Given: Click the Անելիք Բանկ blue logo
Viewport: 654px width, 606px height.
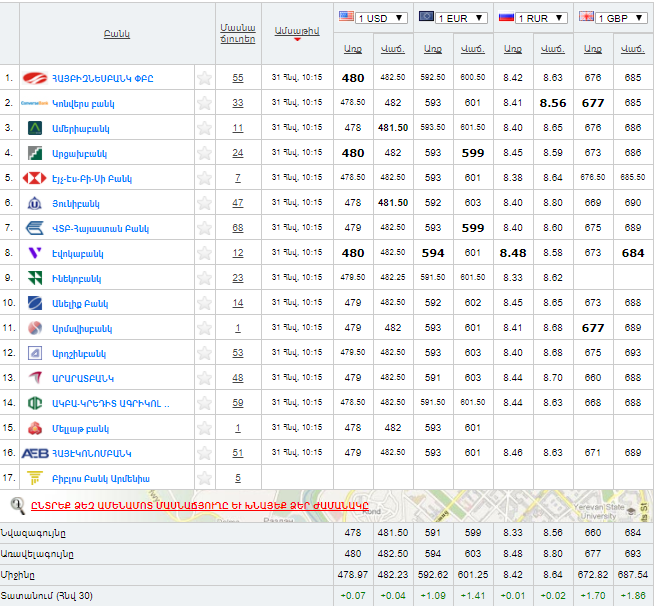Looking at the screenshot, I should pyautogui.click(x=35, y=303).
